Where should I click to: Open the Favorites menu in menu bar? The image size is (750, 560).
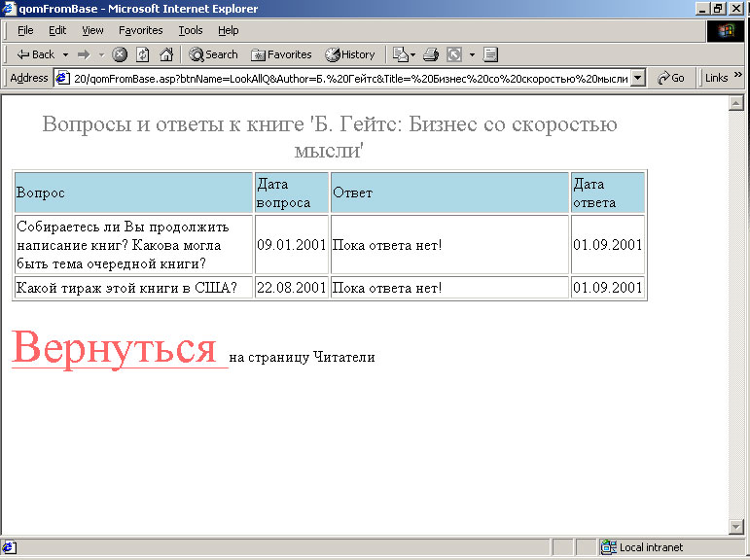click(x=141, y=30)
